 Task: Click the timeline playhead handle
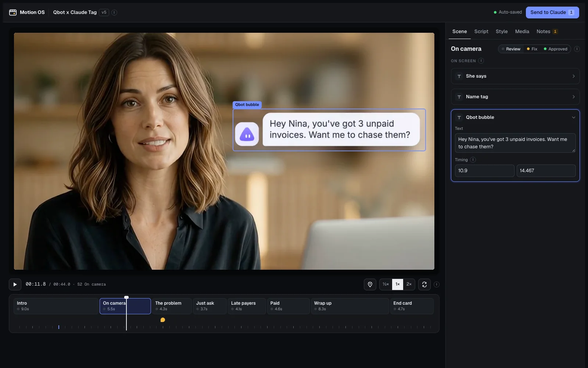126,297
